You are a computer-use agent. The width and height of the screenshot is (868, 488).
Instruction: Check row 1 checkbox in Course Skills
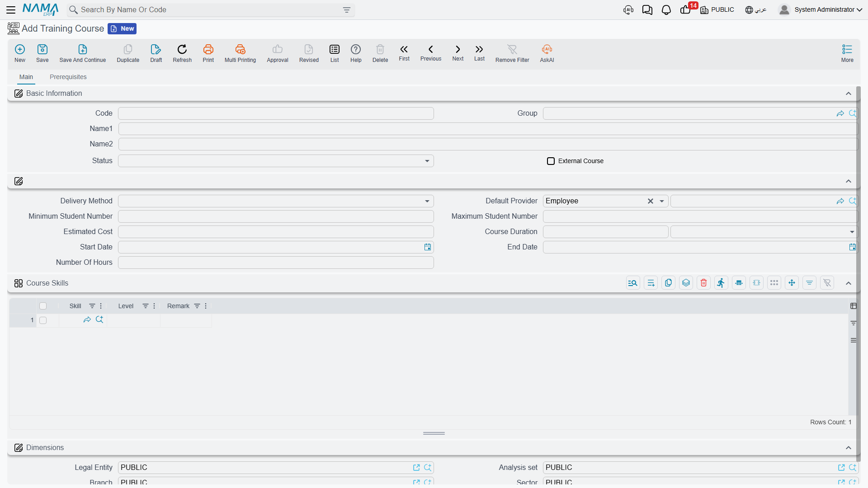43,320
